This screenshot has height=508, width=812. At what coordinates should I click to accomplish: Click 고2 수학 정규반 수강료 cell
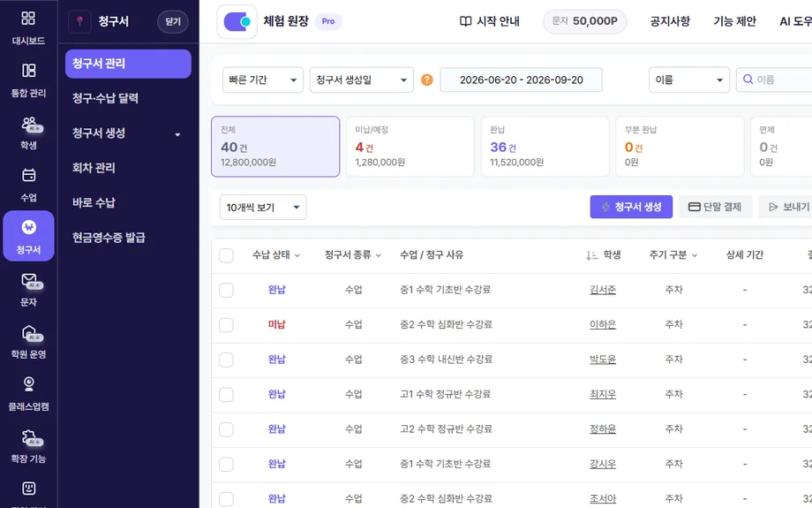pos(446,428)
